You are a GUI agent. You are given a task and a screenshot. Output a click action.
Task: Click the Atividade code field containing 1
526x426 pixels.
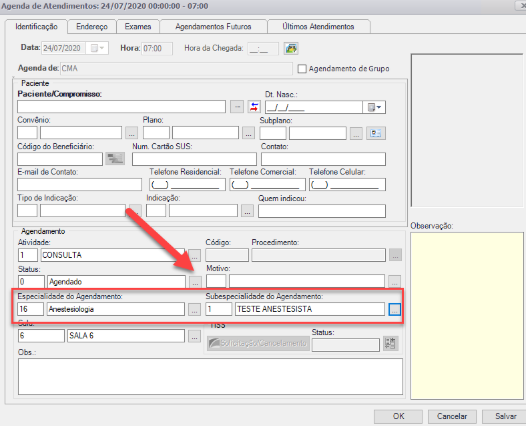[x=28, y=255]
